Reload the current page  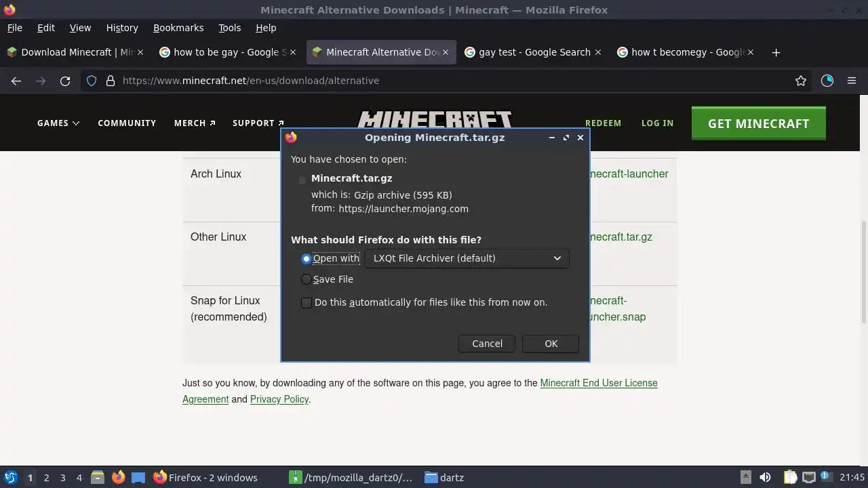pos(65,81)
